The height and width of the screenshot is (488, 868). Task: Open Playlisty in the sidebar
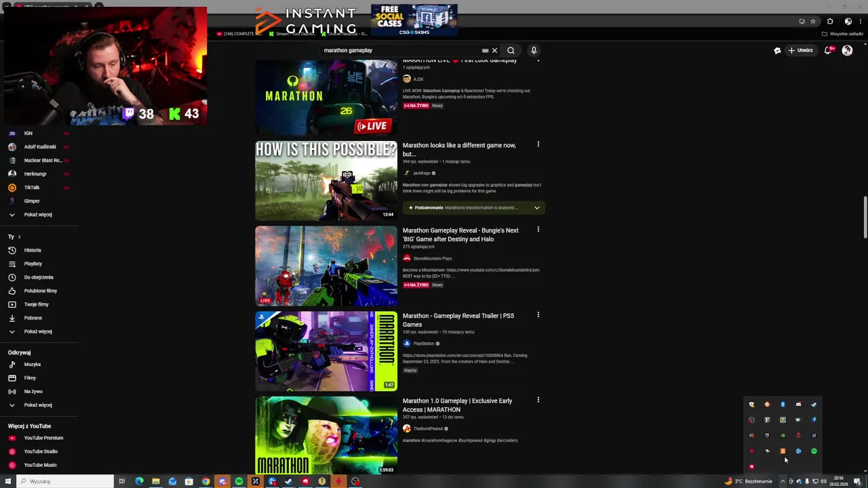click(33, 264)
